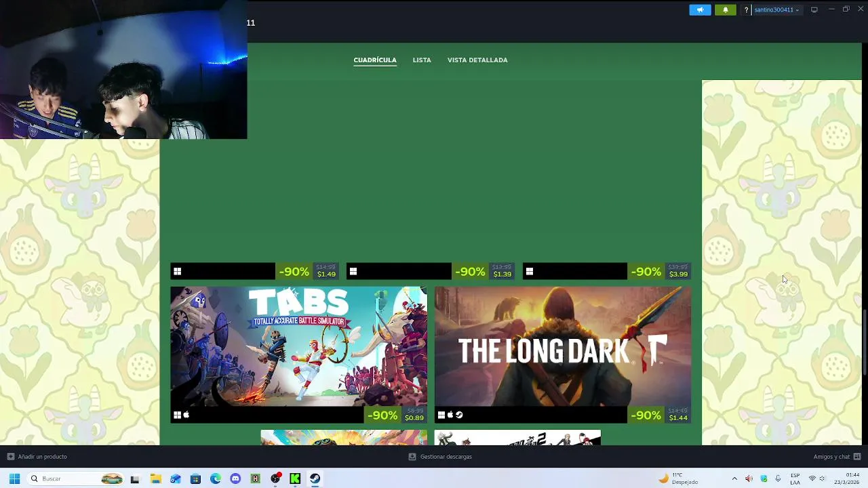Click the TABS Windows platform icon
868x488 pixels.
[177, 415]
